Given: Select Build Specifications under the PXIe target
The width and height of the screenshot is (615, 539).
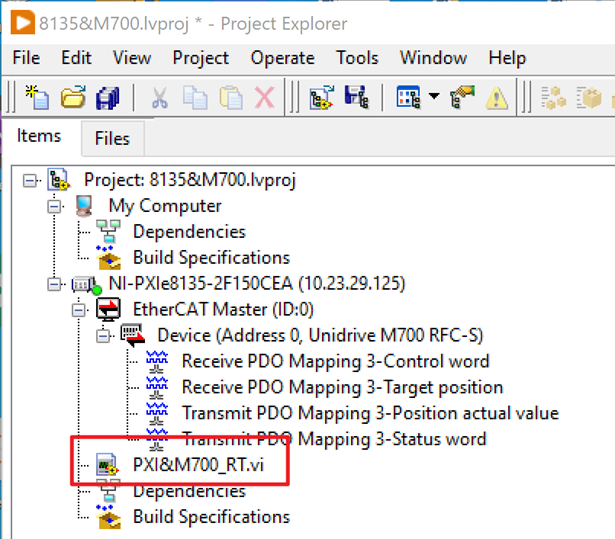Looking at the screenshot, I should pyautogui.click(x=211, y=517).
